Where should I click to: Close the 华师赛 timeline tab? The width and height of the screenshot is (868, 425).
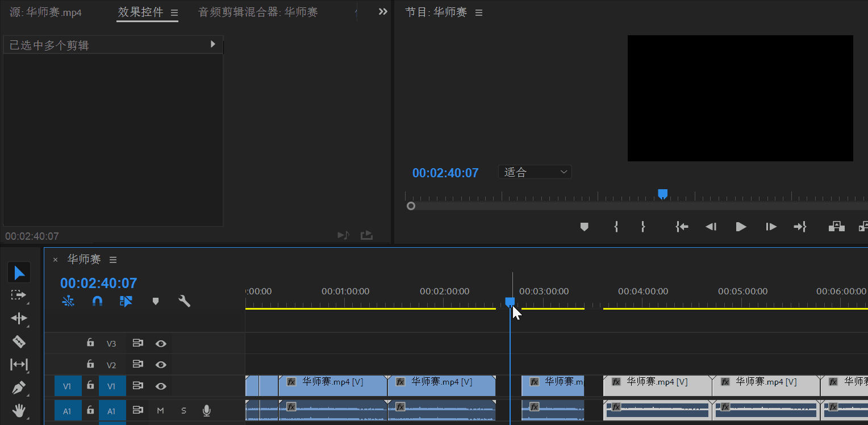click(55, 260)
